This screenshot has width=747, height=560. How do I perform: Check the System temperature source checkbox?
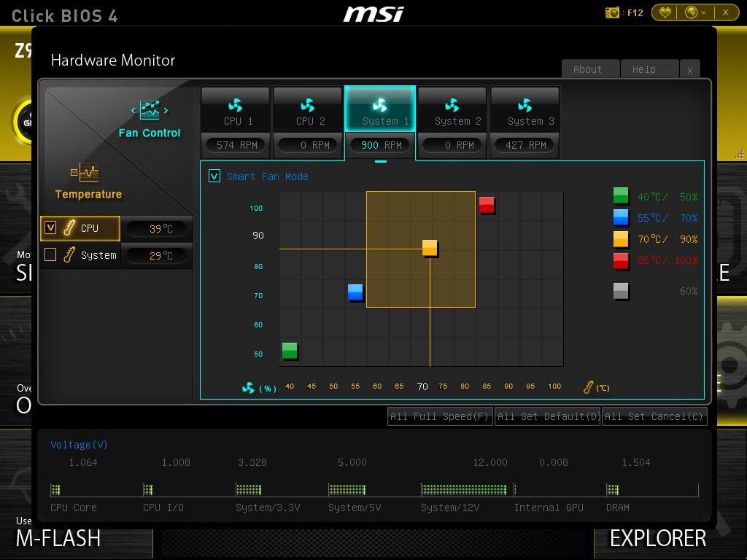[x=50, y=254]
